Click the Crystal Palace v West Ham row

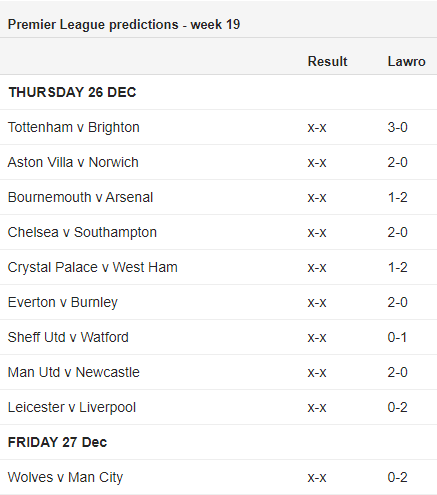point(218,267)
